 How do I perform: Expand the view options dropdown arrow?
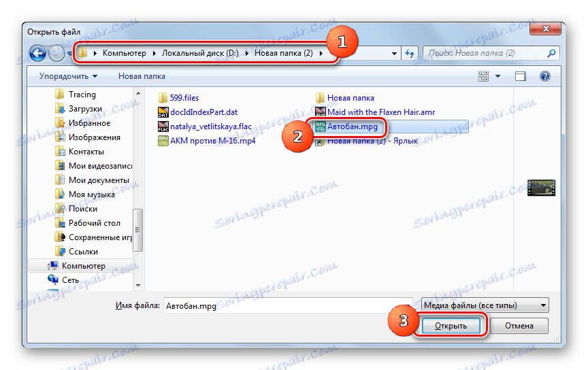[x=497, y=76]
